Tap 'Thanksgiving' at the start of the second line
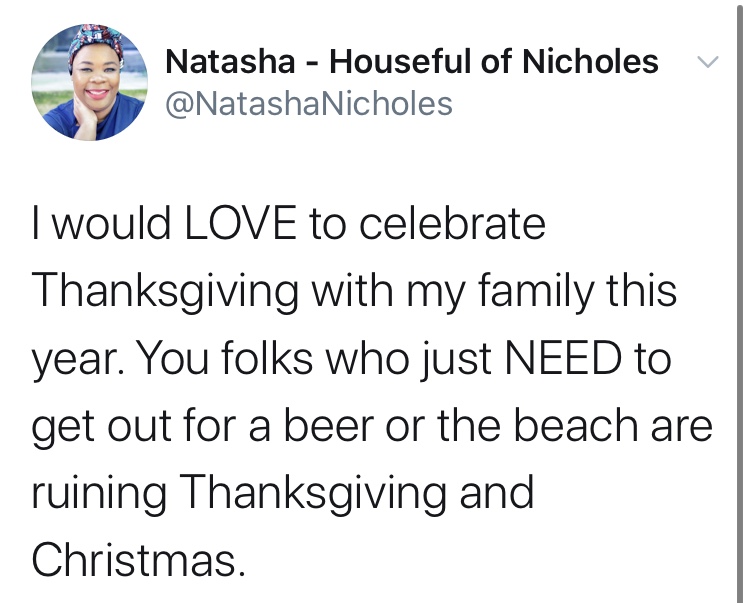This screenshot has width=748, height=603. [165, 292]
